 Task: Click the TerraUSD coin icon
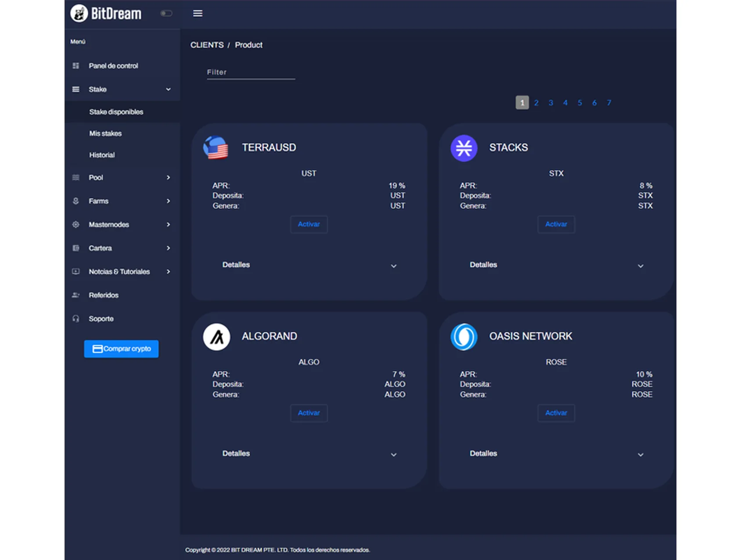(x=216, y=148)
